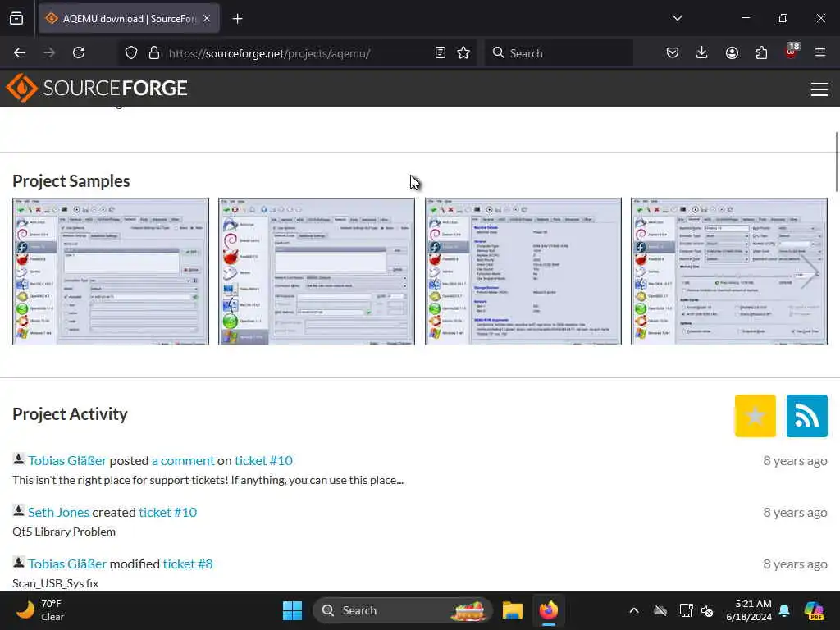Open the Downloads panel
Image resolution: width=840 pixels, height=630 pixels.
coord(702,52)
